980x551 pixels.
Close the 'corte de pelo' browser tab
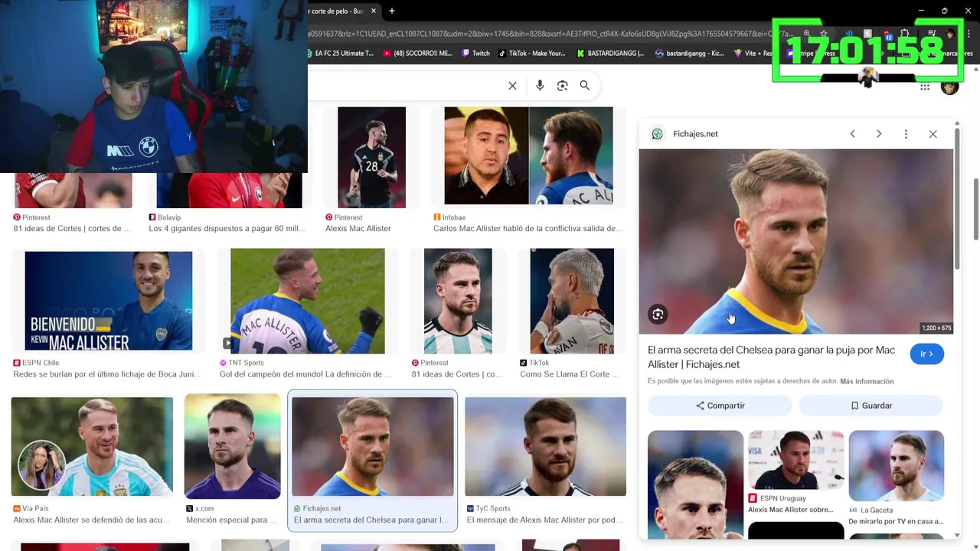pos(374,11)
